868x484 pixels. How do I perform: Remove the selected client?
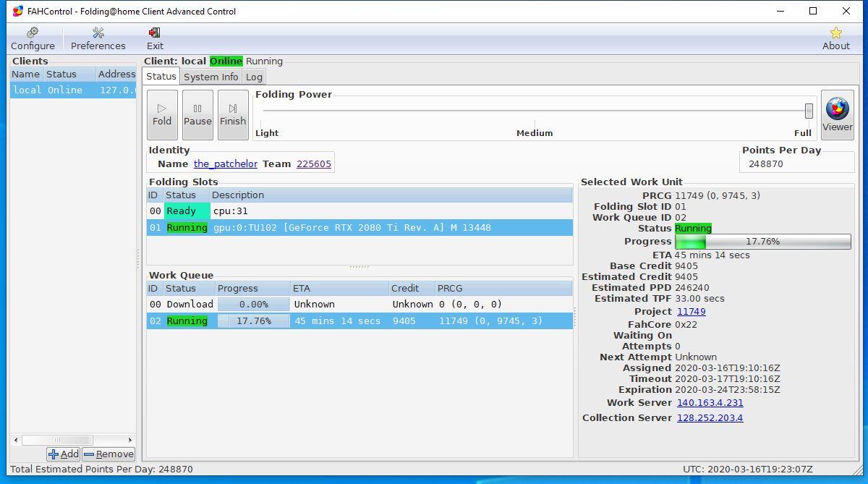click(109, 454)
